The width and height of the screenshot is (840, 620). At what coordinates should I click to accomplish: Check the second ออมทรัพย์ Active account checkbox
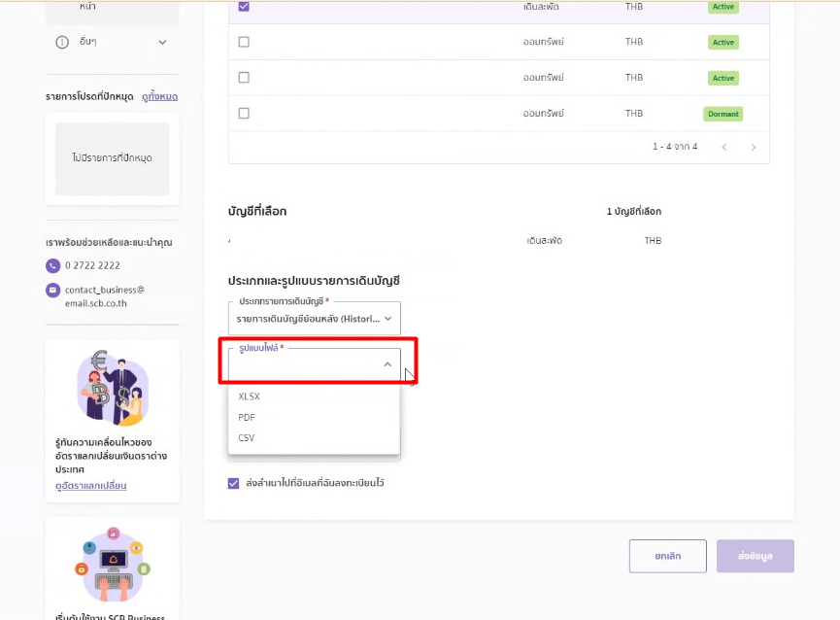(244, 78)
